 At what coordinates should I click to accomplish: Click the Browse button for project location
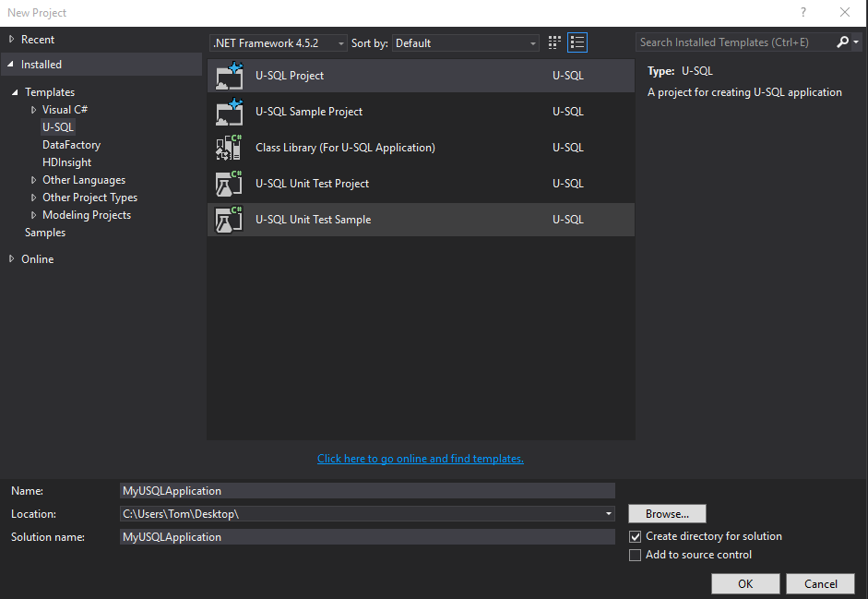667,513
